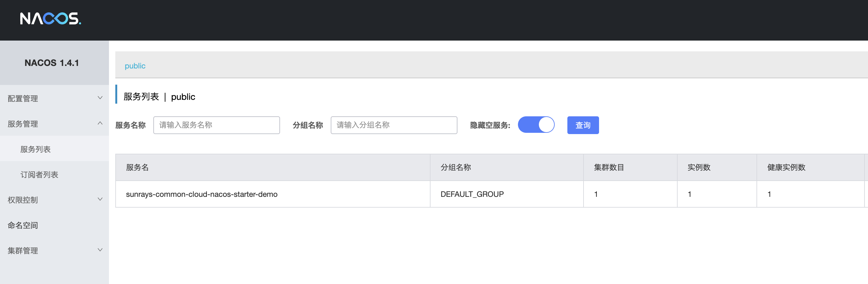Open the 权限控制 menu item

pos(54,200)
